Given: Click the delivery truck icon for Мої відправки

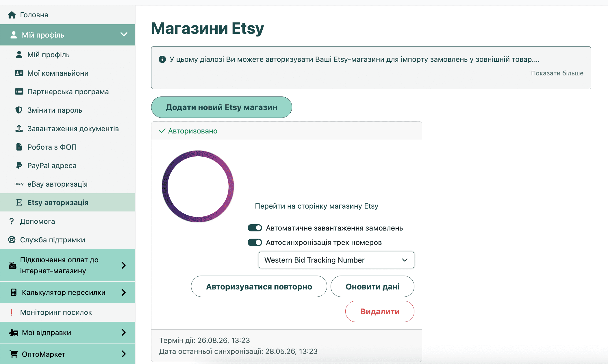Looking at the screenshot, I should point(14,333).
